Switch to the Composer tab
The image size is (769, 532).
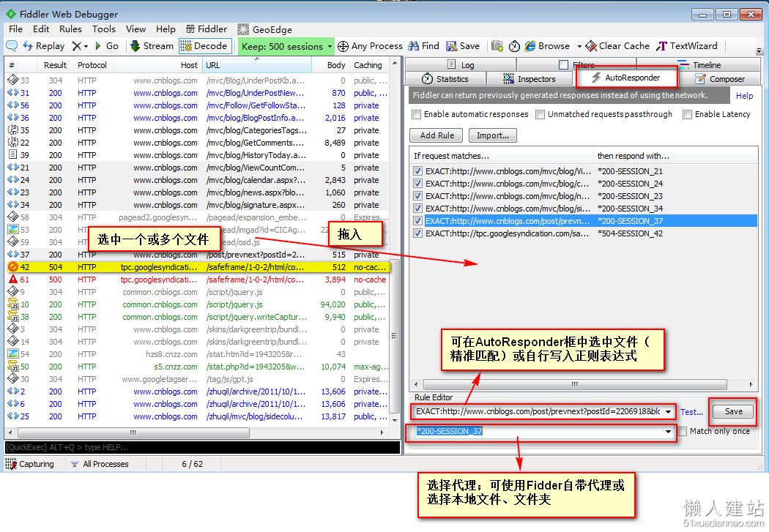coord(720,79)
